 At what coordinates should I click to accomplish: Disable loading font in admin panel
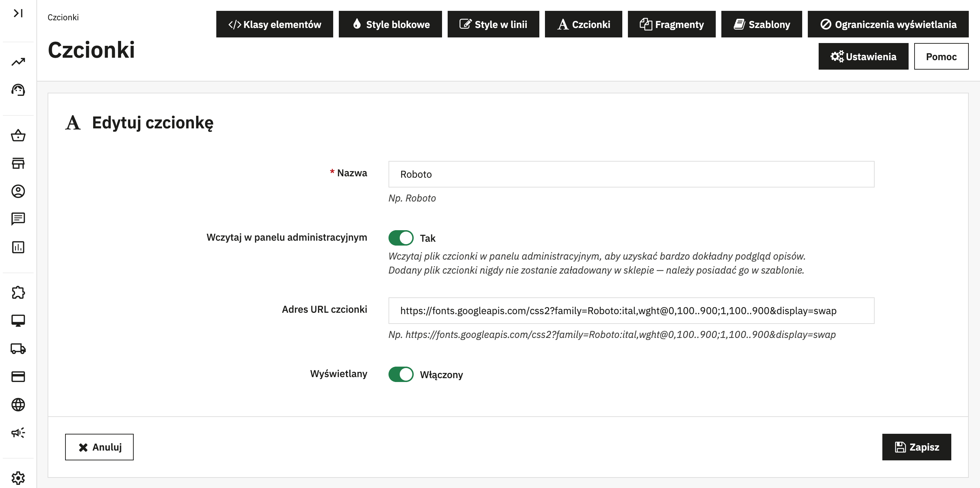(x=401, y=238)
